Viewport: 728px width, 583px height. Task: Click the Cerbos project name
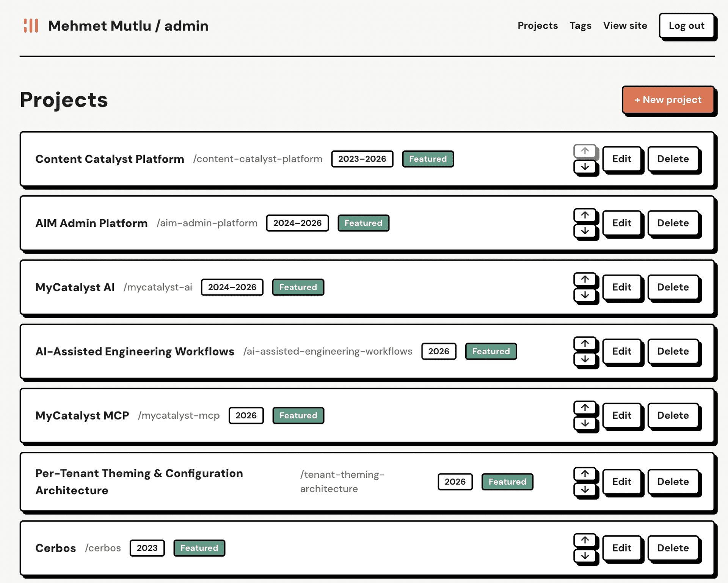click(56, 548)
